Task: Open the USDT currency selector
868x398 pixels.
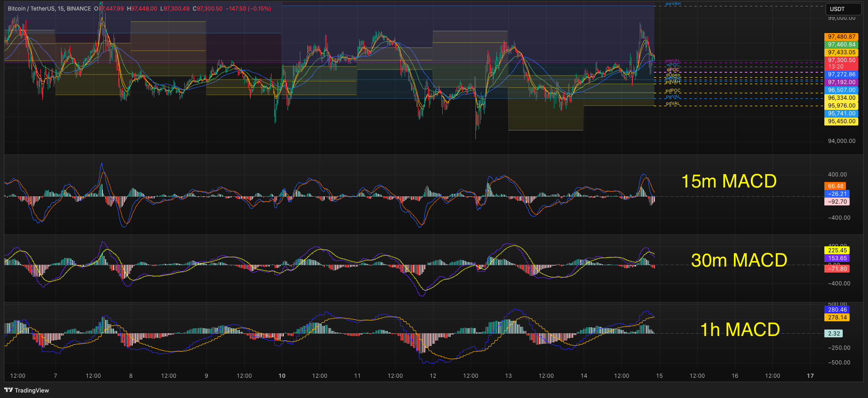Action: [x=843, y=9]
